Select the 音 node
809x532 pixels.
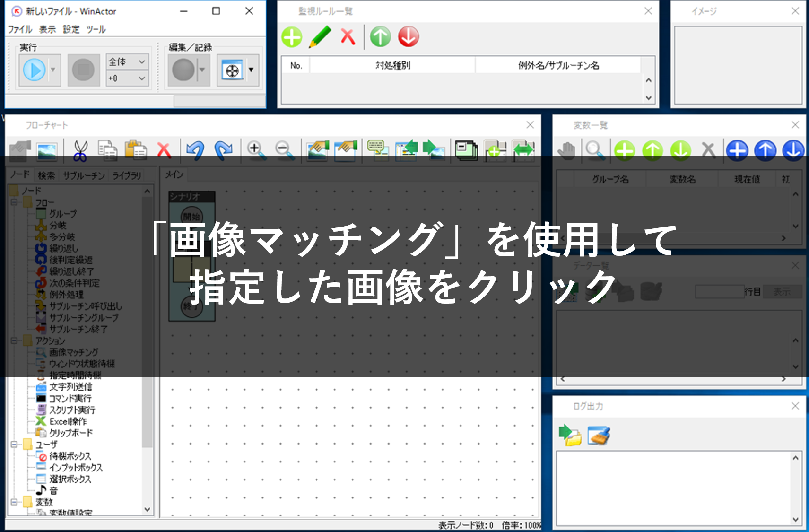[x=53, y=490]
